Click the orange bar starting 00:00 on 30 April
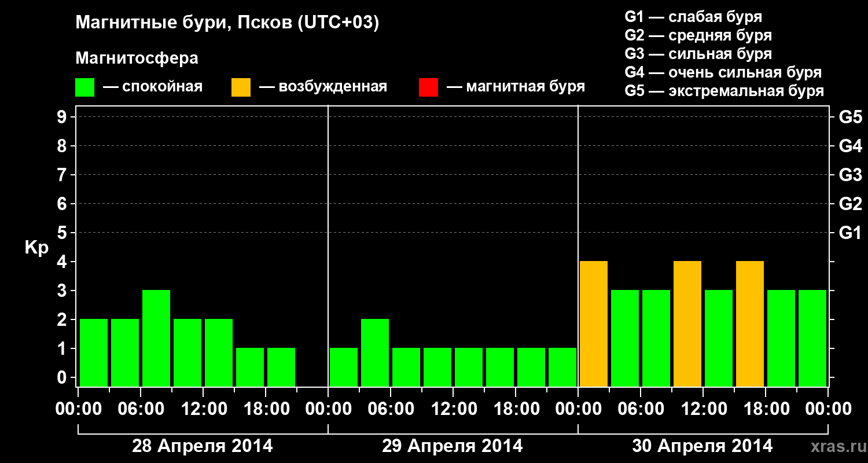This screenshot has width=868, height=463. (594, 324)
